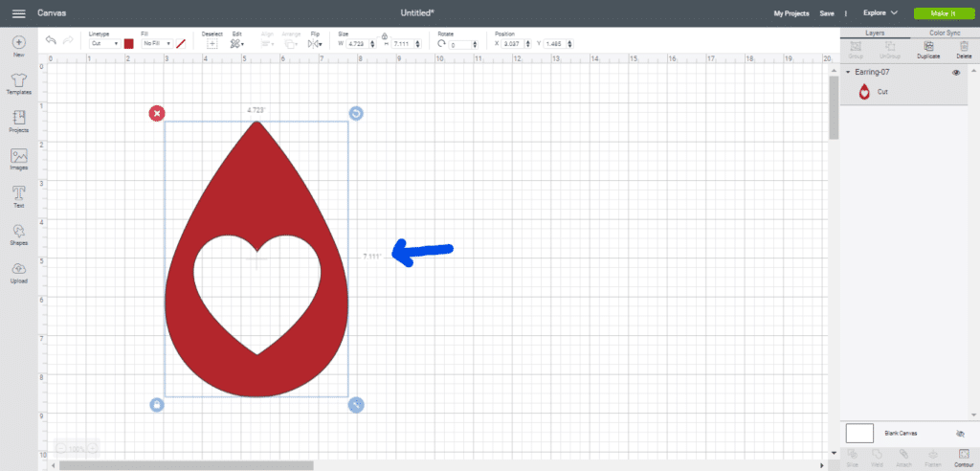Viewport: 980px width, 471px height.
Task: Click the Upload icon in the sidebar
Action: pyautogui.click(x=18, y=271)
